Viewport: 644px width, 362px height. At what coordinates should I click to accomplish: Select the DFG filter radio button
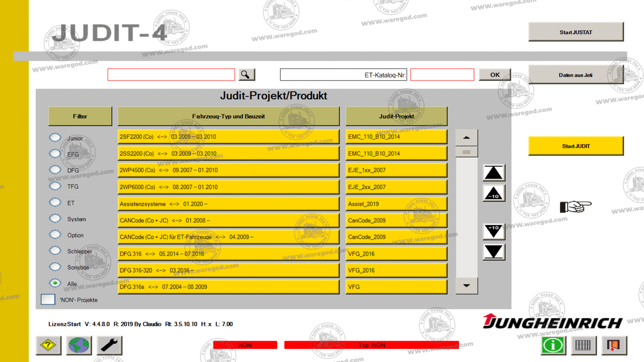[x=55, y=170]
